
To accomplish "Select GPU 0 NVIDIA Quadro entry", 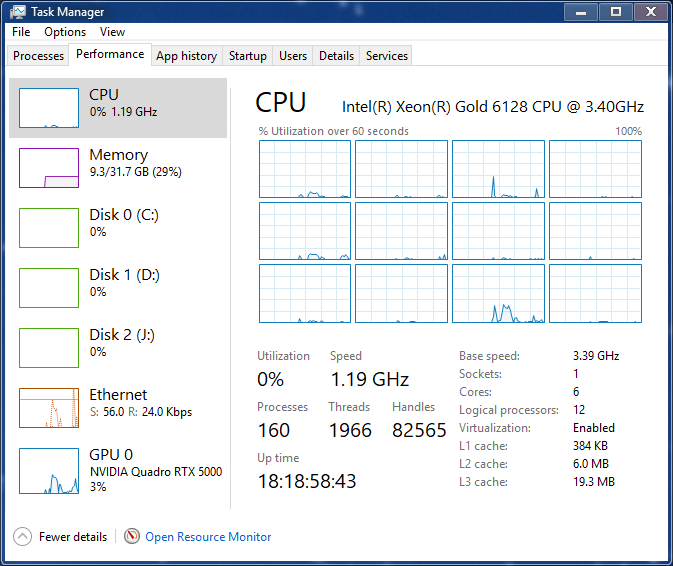I will pyautogui.click(x=118, y=468).
